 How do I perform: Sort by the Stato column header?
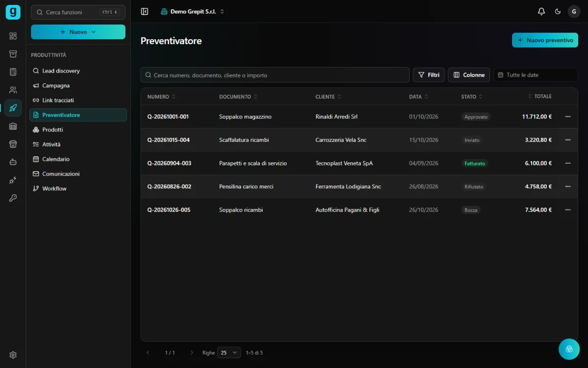pyautogui.click(x=472, y=97)
